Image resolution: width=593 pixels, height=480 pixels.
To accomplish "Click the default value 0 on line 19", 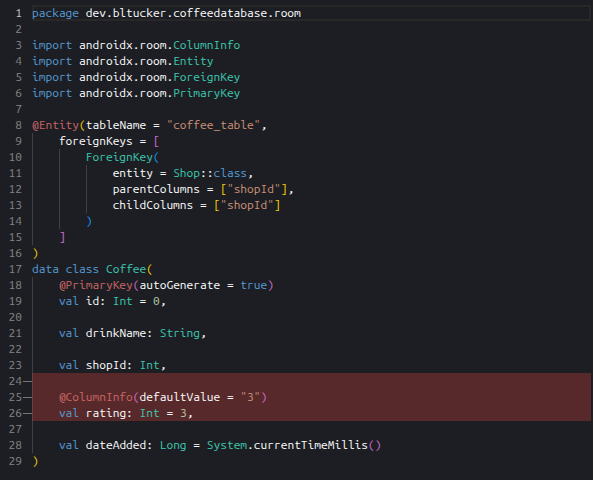I will click(x=156, y=301).
